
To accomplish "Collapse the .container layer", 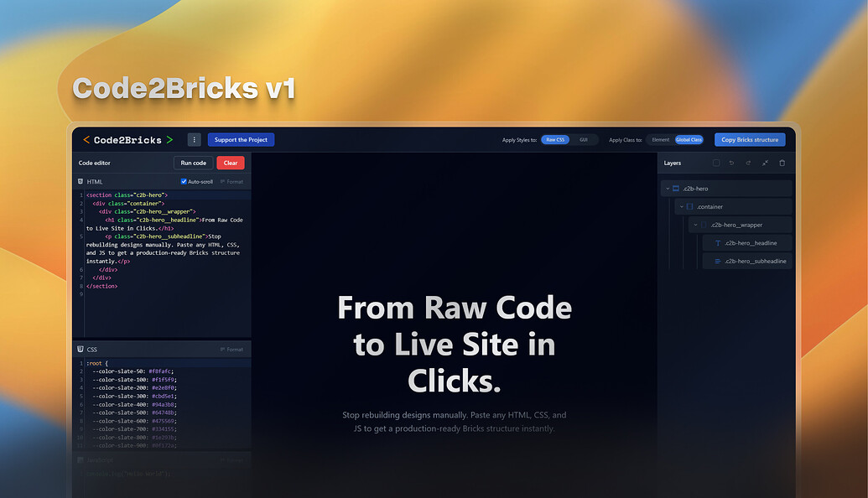I will point(681,206).
